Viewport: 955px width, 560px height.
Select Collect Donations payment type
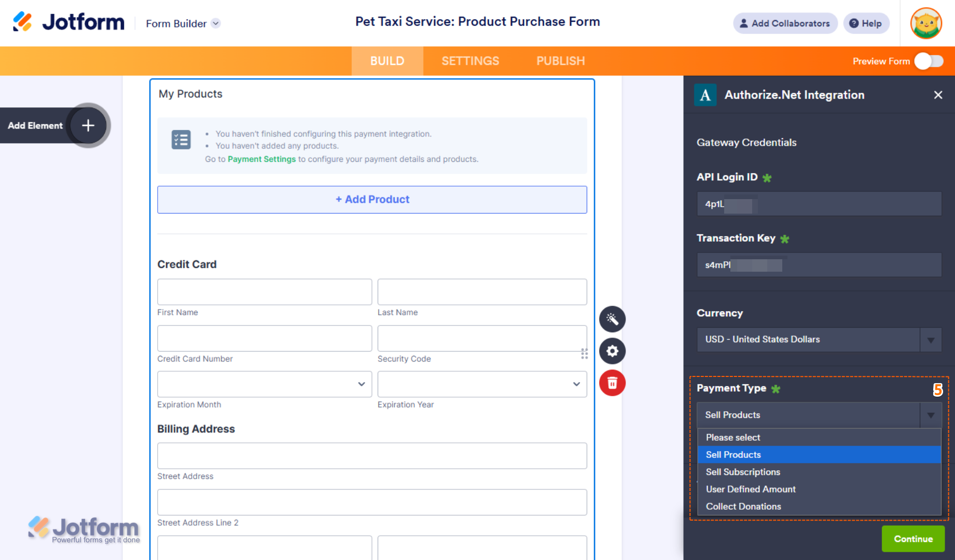coord(743,506)
